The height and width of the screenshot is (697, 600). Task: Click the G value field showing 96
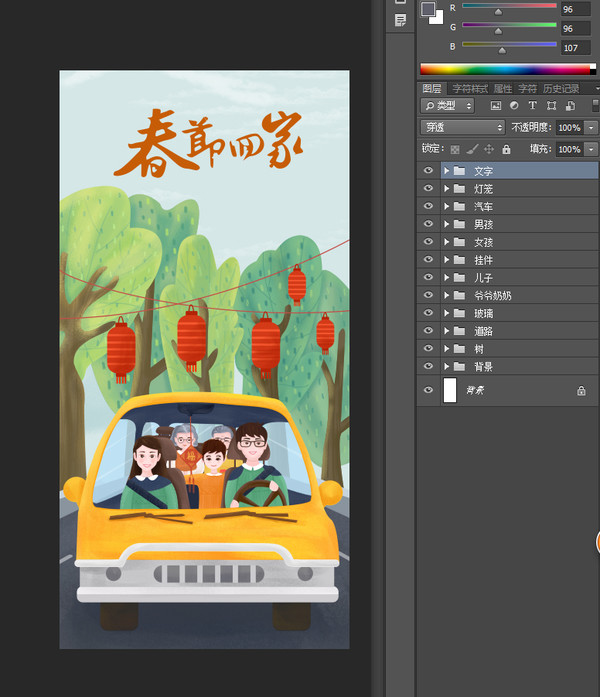575,28
